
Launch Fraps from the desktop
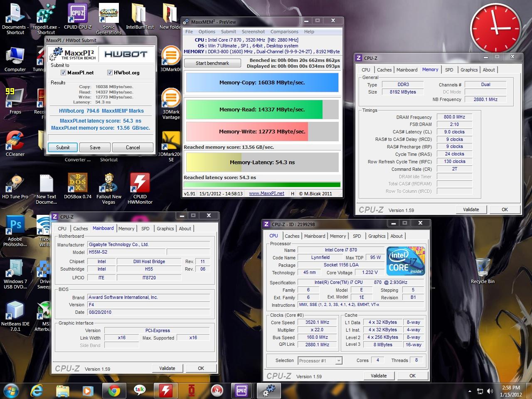tap(15, 101)
